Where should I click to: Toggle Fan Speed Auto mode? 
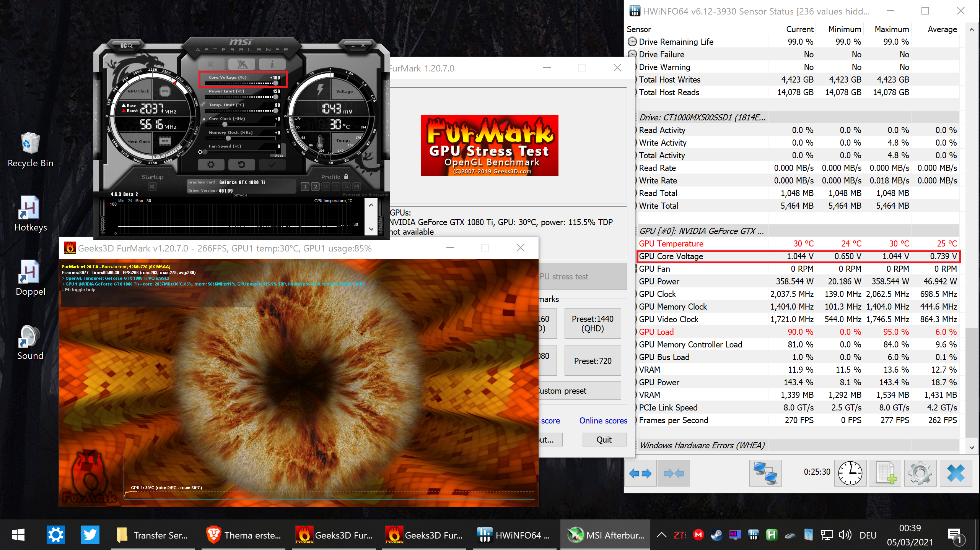click(x=279, y=156)
